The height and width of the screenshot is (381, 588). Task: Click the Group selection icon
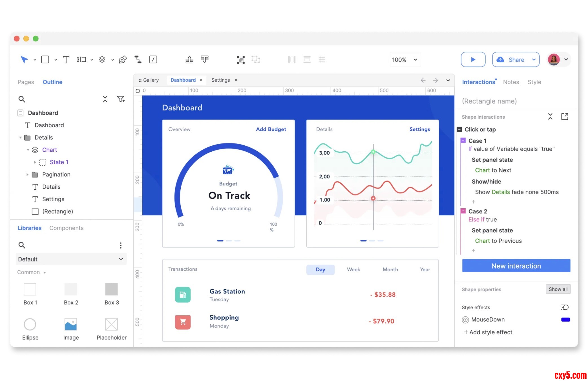(x=240, y=59)
